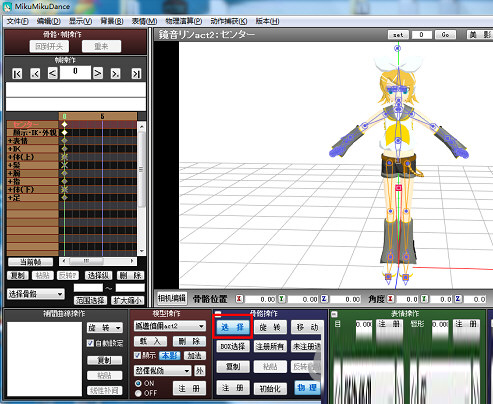The image size is (493, 404).
Task: Click the red X icon for angle
Action: [x=390, y=299]
